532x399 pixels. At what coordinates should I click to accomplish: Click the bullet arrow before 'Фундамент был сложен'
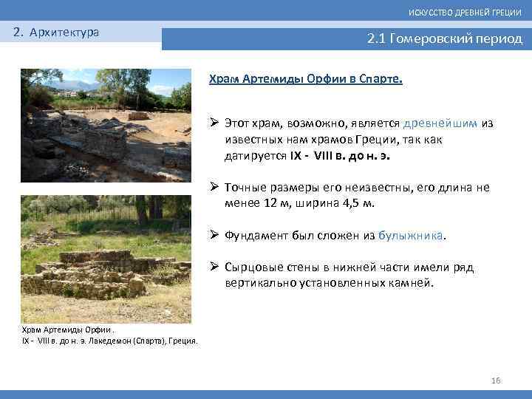point(214,234)
